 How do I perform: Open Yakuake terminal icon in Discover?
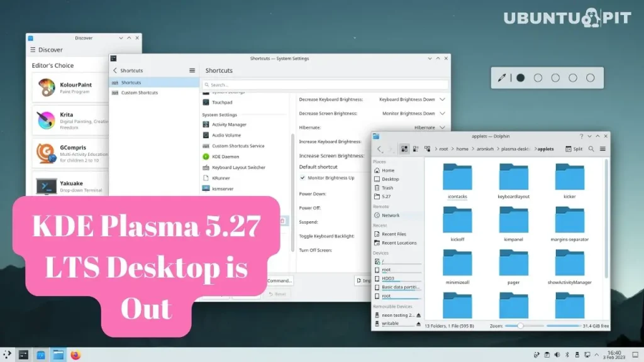(46, 186)
